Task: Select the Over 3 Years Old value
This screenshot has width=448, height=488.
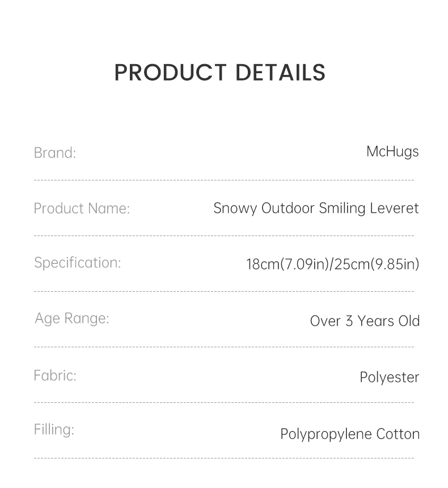Action: click(365, 321)
